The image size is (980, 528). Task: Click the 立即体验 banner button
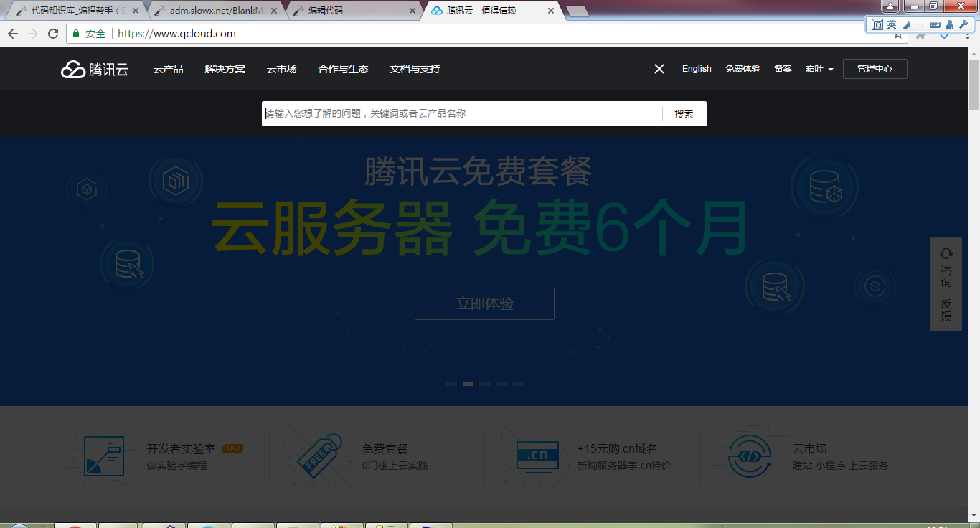(x=484, y=303)
